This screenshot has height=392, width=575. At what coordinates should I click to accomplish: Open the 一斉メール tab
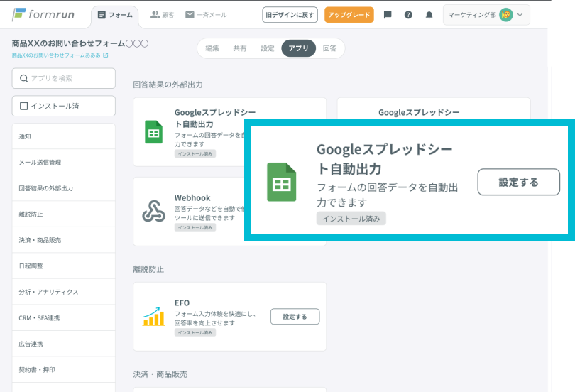pos(206,15)
